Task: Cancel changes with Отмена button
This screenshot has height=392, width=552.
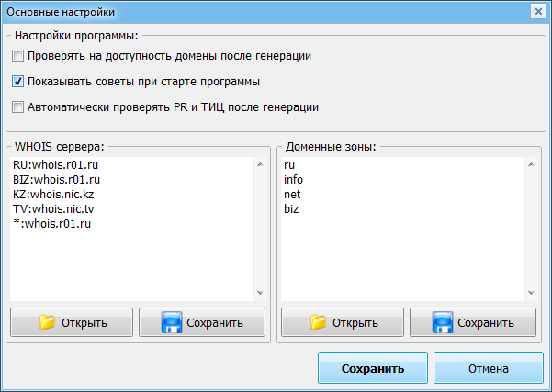Action: pyautogui.click(x=489, y=368)
